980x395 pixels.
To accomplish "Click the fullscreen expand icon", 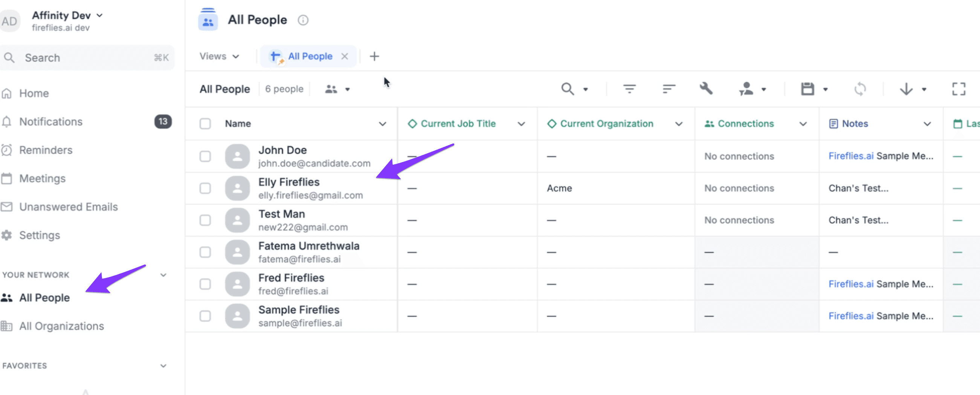I will pos(959,89).
